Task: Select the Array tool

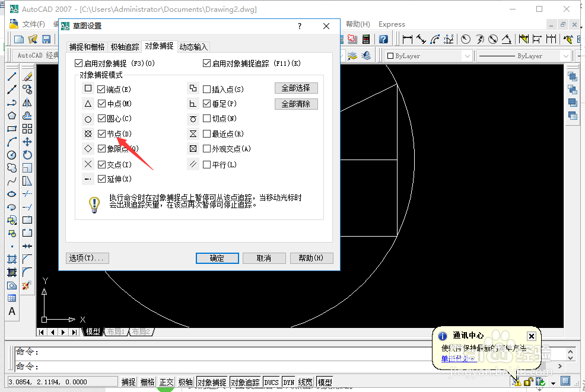Action: tap(27, 129)
